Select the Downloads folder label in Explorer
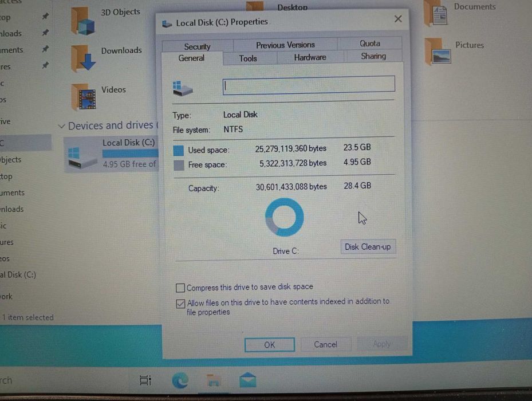The height and width of the screenshot is (401, 532). coord(121,50)
